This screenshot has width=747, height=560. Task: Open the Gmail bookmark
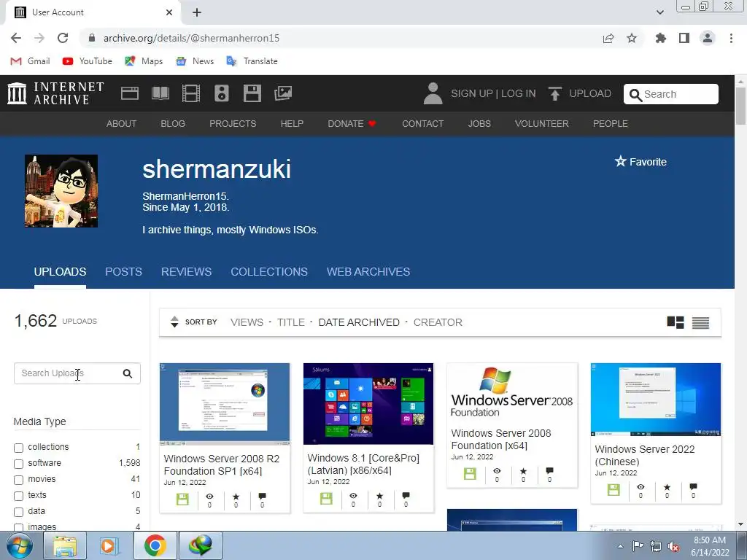30,61
